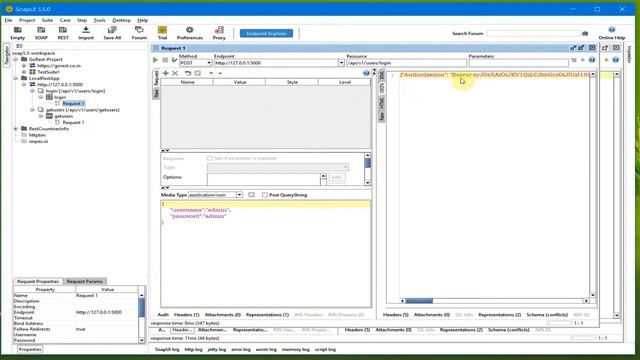The image size is (640, 360).
Task: Click the Import toolbar icon
Action: (86, 33)
